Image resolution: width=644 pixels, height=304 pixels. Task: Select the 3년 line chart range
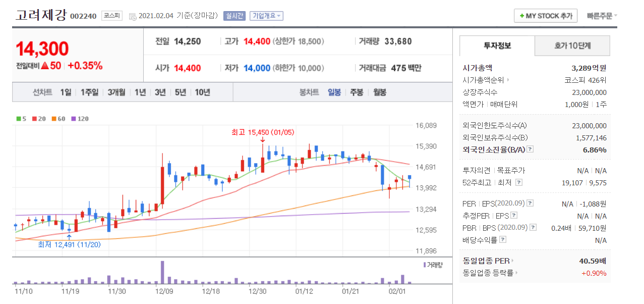(160, 92)
